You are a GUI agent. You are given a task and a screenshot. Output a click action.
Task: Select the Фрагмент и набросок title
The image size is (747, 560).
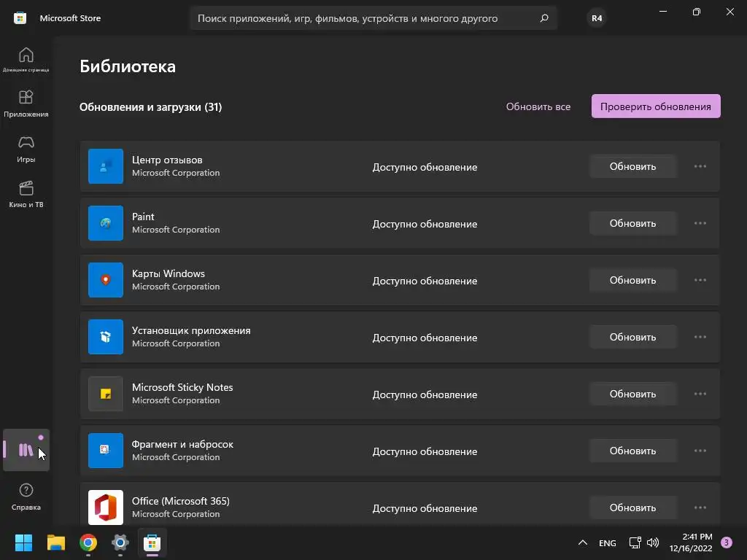(x=182, y=444)
